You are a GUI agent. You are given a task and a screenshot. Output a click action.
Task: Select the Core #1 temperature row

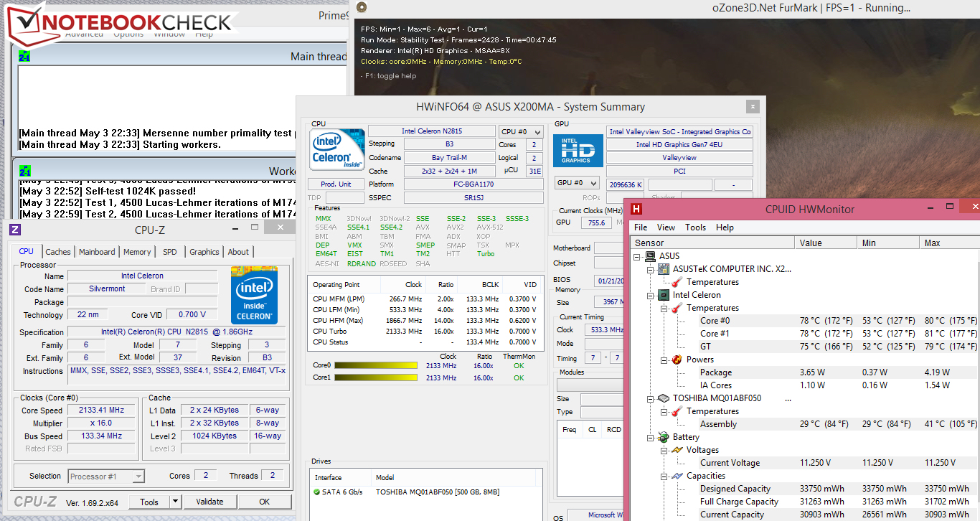(839, 334)
